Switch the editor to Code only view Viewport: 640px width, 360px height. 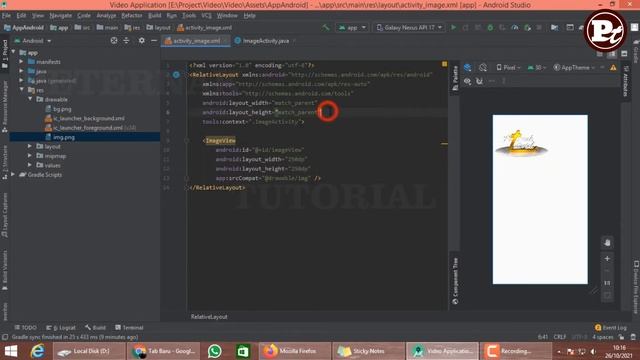pyautogui.click(x=599, y=53)
